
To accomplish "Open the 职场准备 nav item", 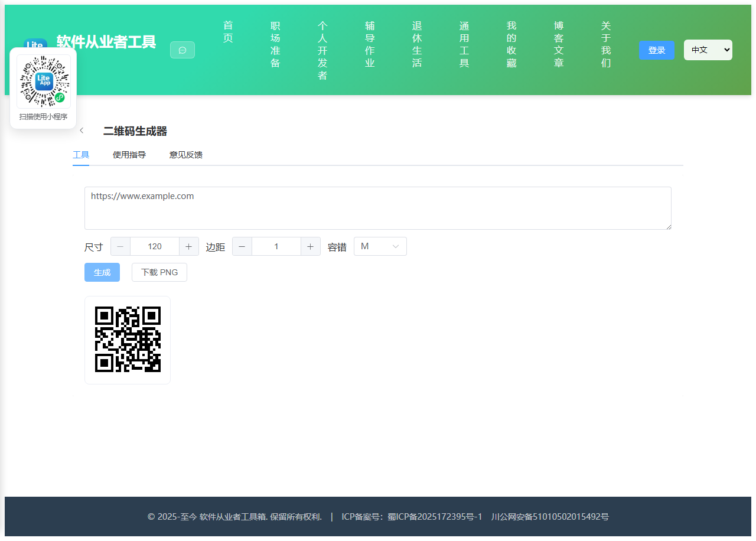I will (x=275, y=44).
